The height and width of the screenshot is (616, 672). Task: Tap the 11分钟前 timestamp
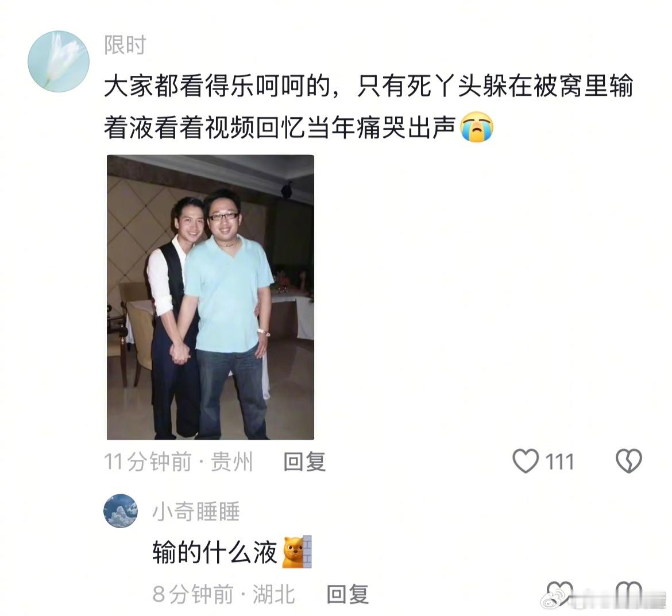click(x=148, y=462)
